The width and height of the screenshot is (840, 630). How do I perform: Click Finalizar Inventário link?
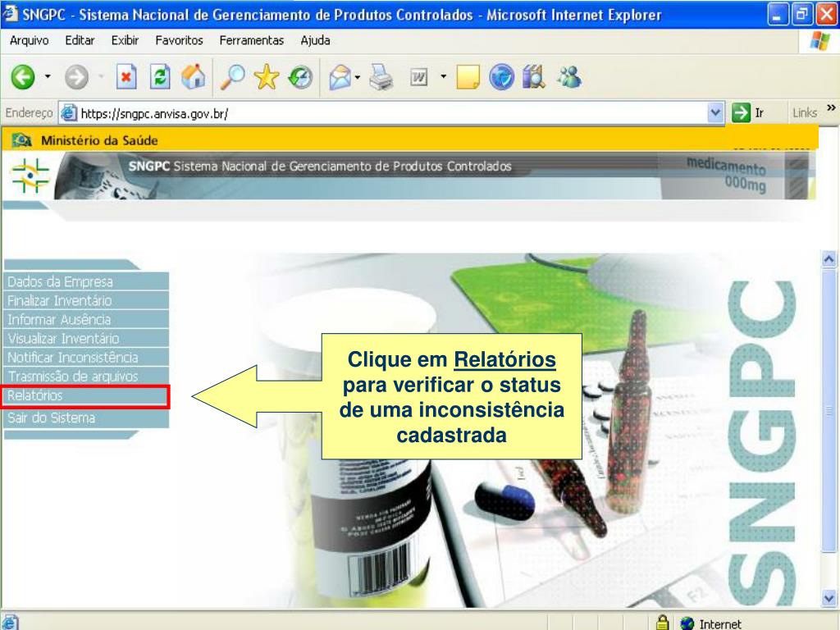tap(86, 300)
